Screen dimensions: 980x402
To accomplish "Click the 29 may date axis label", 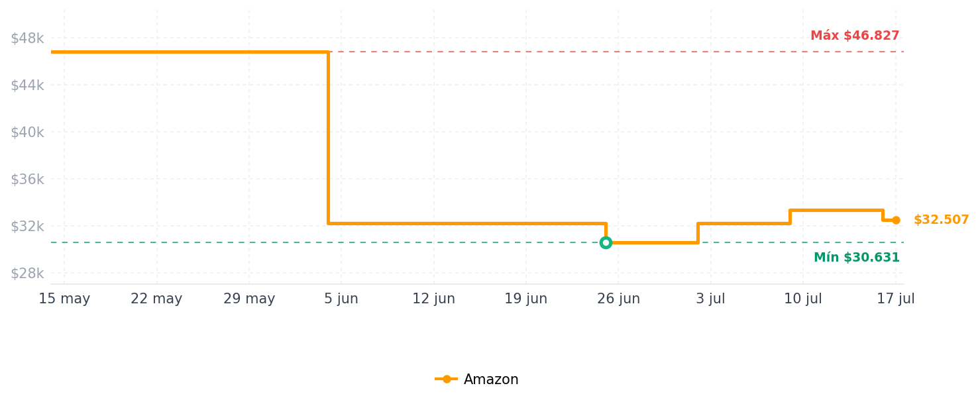I will tap(249, 299).
